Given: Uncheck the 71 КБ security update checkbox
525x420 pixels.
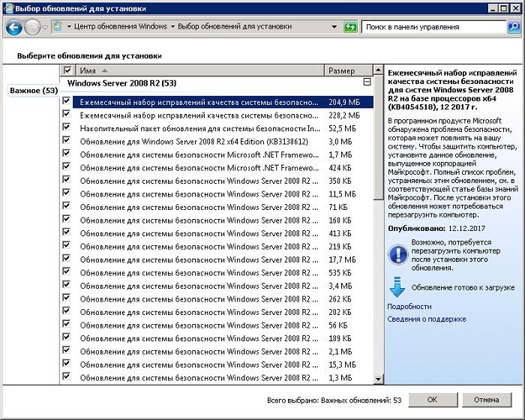Looking at the screenshot, I should (66, 205).
